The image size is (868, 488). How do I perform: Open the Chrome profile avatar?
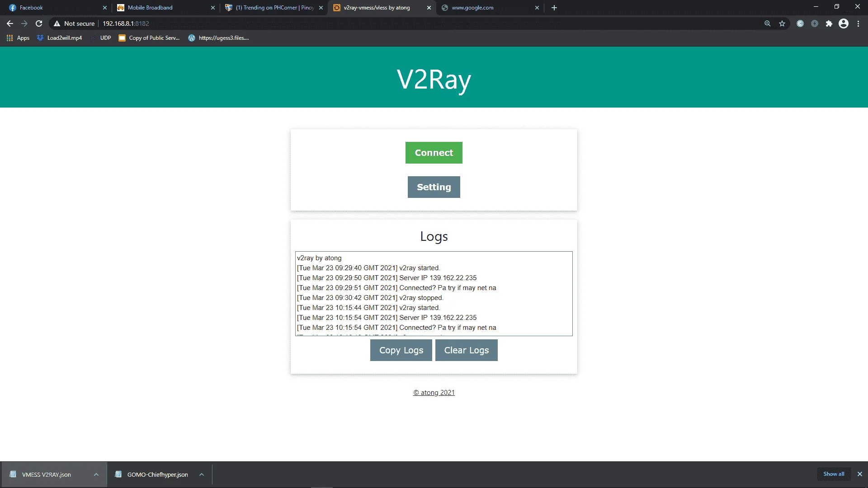coord(844,23)
